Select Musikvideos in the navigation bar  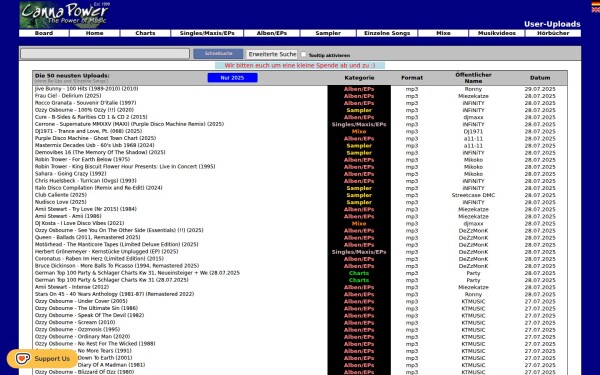[497, 33]
